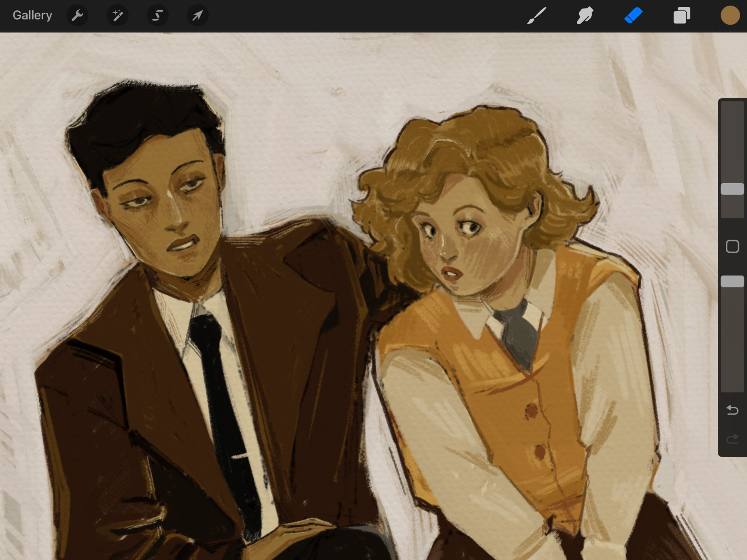Tap the square Modify button in sidebar
The height and width of the screenshot is (560, 747).
pos(732,246)
